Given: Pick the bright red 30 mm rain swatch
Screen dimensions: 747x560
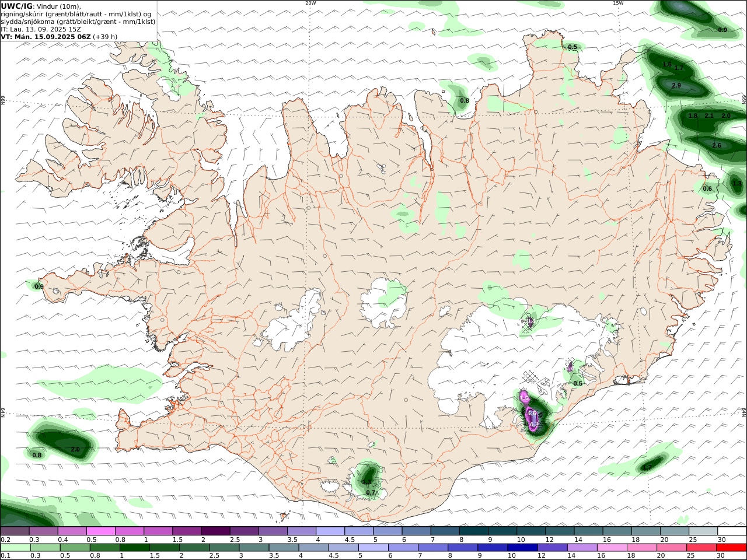Looking at the screenshot, I should point(731,548).
